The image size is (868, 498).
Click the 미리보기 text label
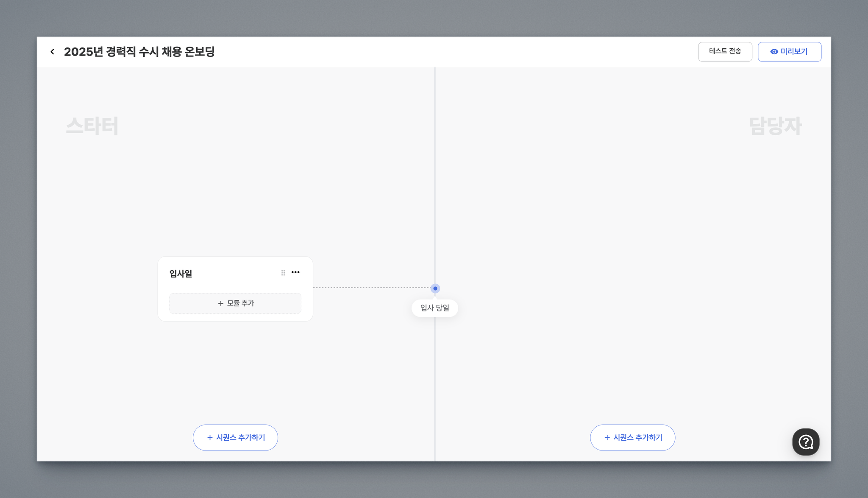click(794, 52)
